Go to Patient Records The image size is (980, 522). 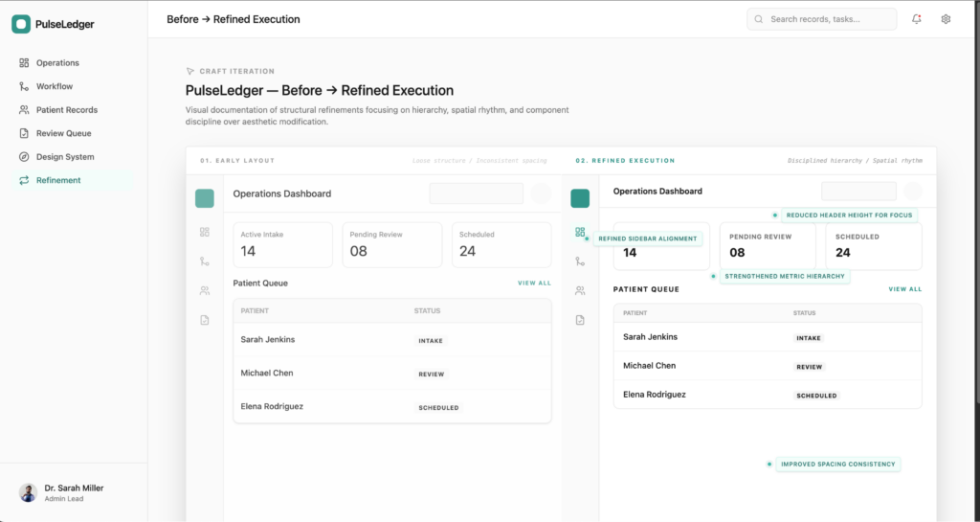click(75, 109)
